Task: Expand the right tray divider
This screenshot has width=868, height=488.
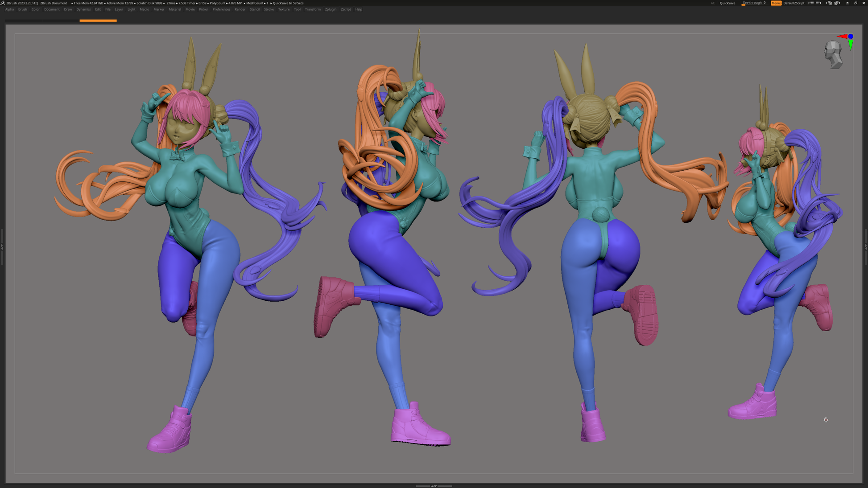Action: 866,246
